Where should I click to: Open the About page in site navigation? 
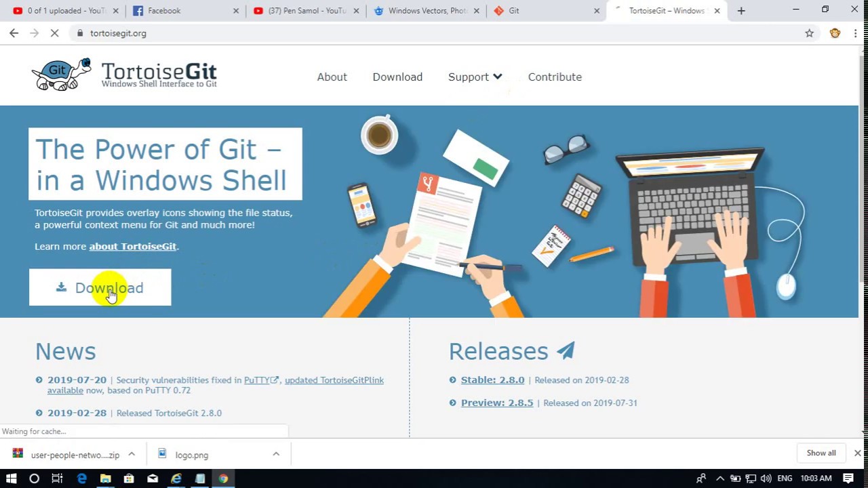tap(332, 77)
